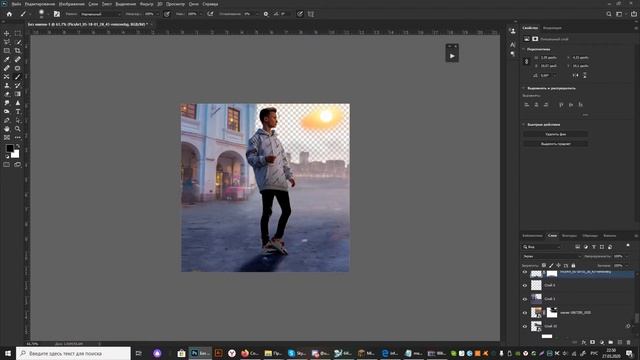
Task: Open the brush preset picker arrow
Action: [48, 14]
